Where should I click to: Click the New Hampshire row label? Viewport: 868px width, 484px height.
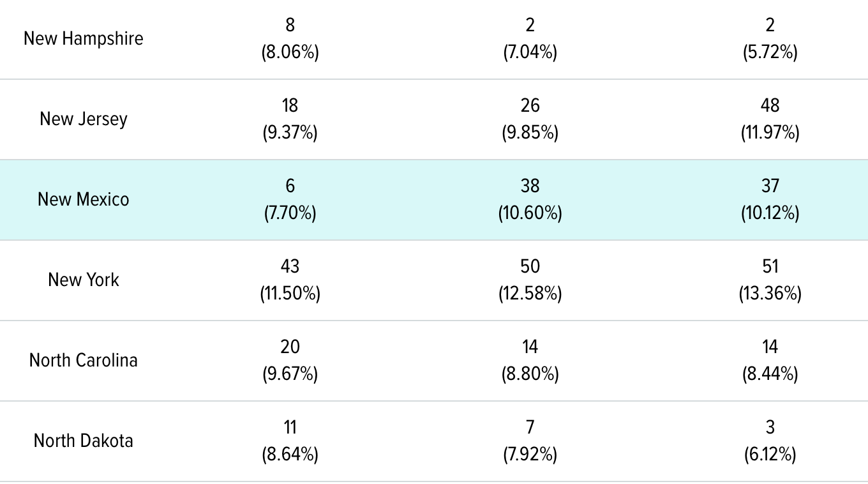tap(84, 38)
